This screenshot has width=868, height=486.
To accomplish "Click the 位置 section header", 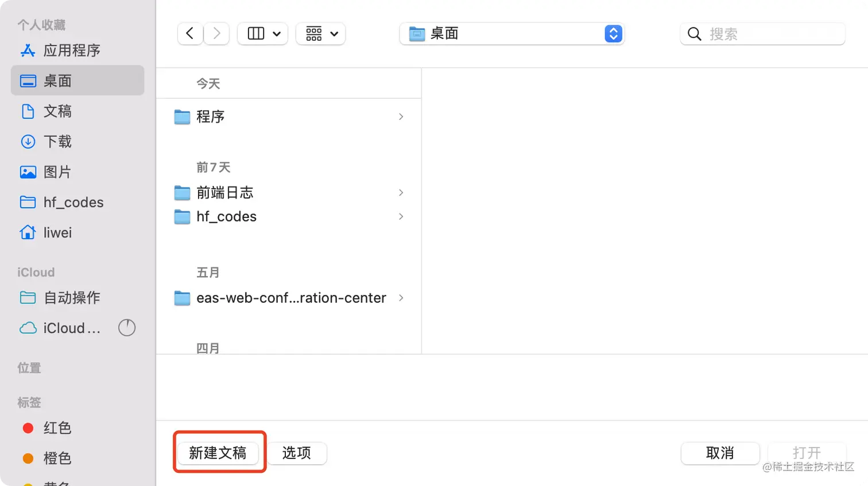I will tap(29, 368).
